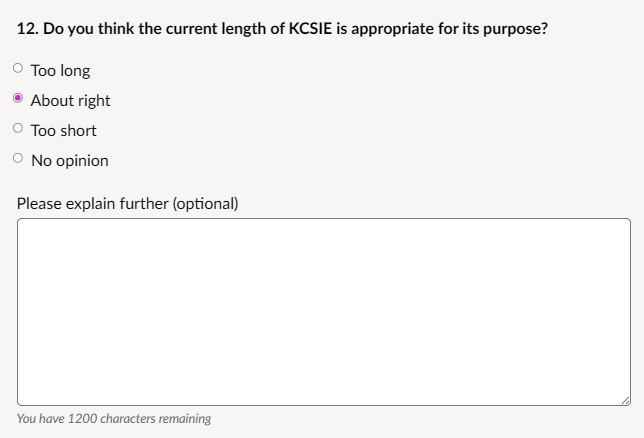Click the "About right" label text

click(x=70, y=101)
